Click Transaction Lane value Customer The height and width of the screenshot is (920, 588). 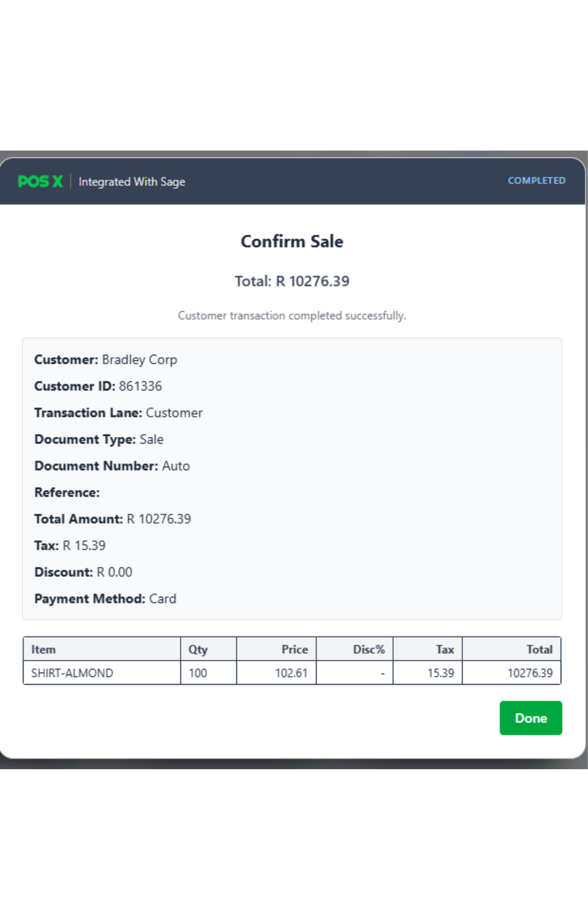point(174,413)
